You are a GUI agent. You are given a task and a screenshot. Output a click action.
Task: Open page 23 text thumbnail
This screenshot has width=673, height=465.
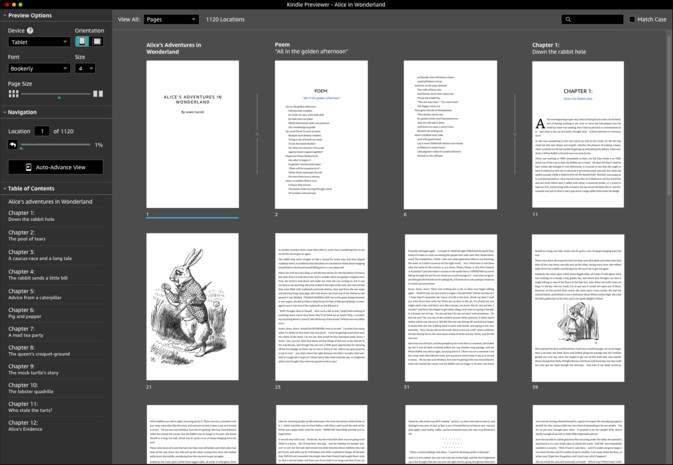click(321, 307)
